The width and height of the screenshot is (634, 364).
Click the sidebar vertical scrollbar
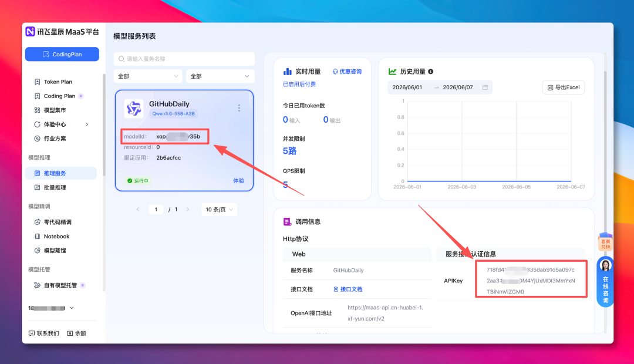pos(104,126)
